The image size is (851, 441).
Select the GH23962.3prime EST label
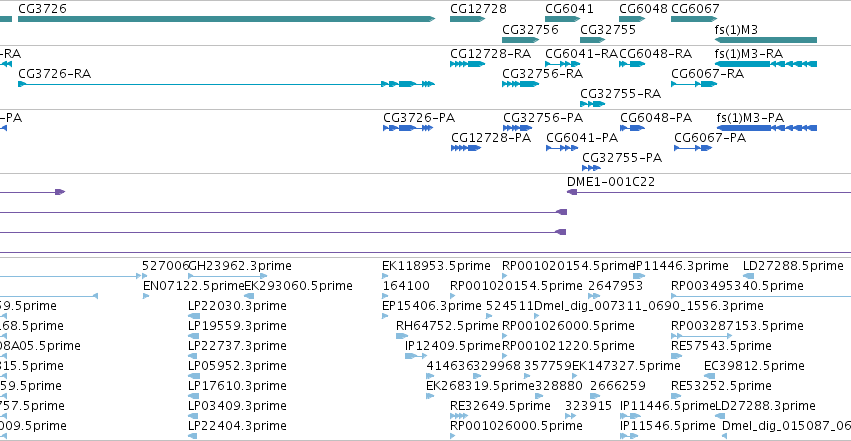[x=240, y=266]
